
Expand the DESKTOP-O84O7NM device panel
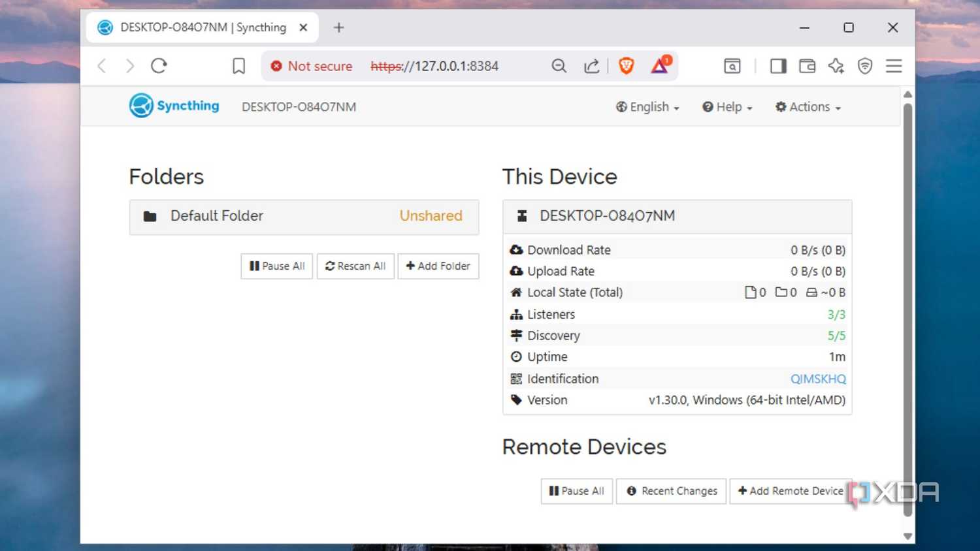coord(677,217)
